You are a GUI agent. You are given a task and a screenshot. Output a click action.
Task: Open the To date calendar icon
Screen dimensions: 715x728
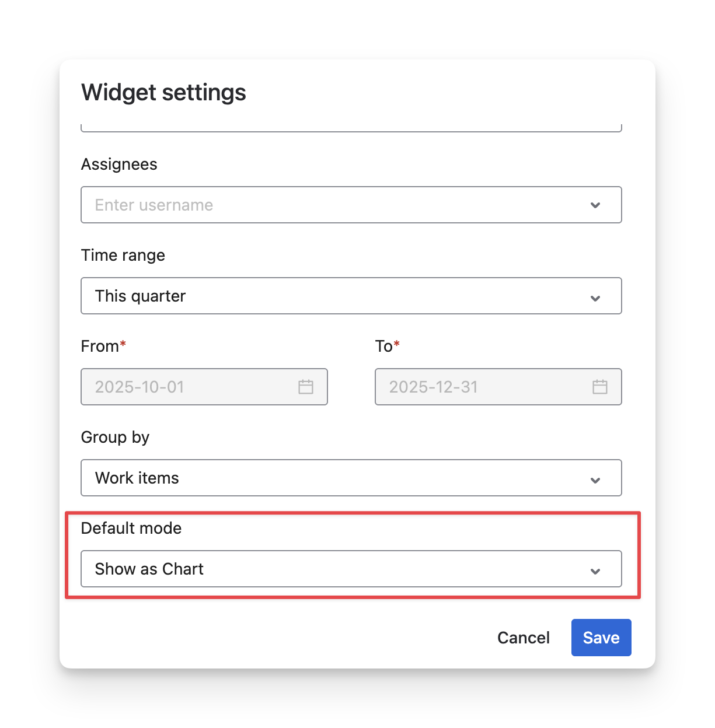click(x=600, y=387)
